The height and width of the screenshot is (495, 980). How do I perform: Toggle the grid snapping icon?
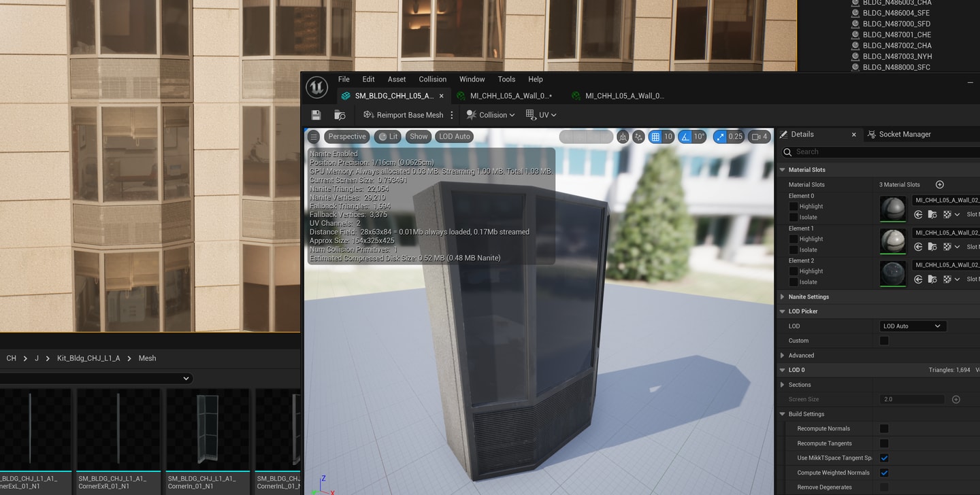point(655,137)
